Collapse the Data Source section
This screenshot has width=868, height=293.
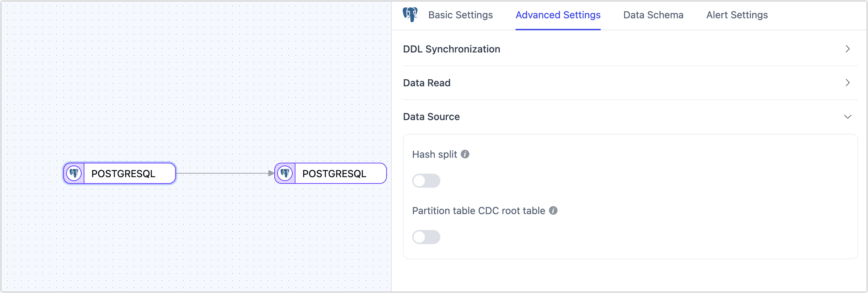848,117
